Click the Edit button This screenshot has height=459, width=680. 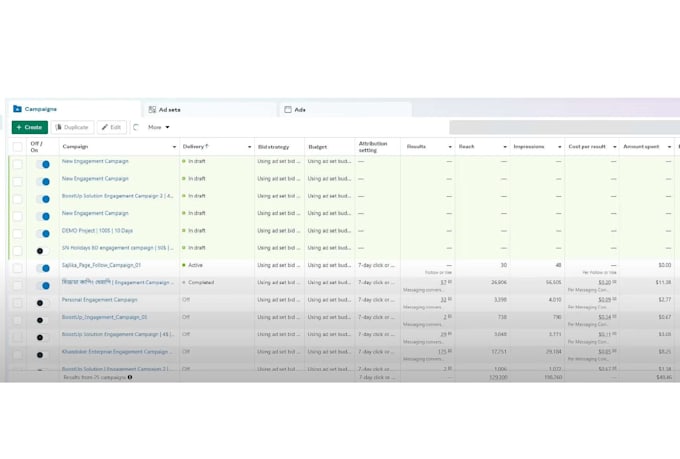point(111,127)
